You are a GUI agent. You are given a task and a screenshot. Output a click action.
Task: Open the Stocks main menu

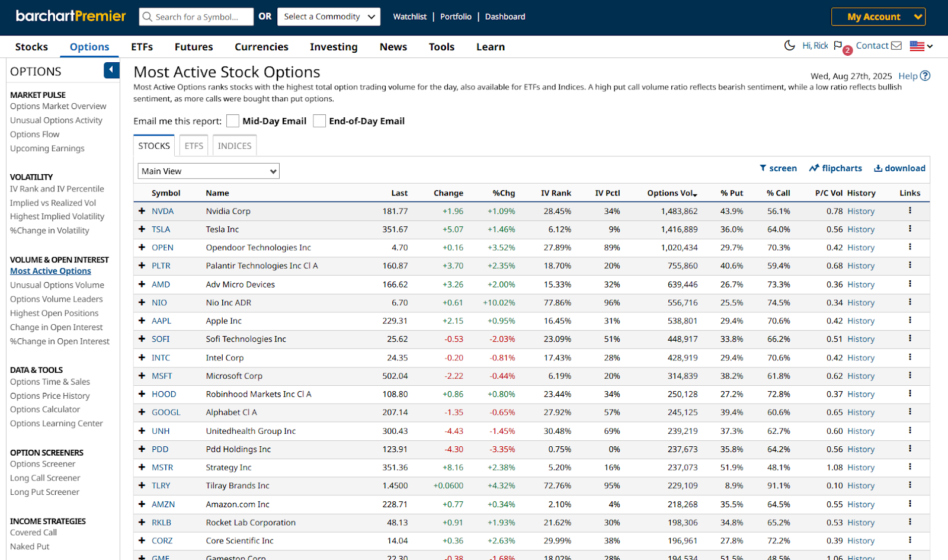[x=31, y=47]
